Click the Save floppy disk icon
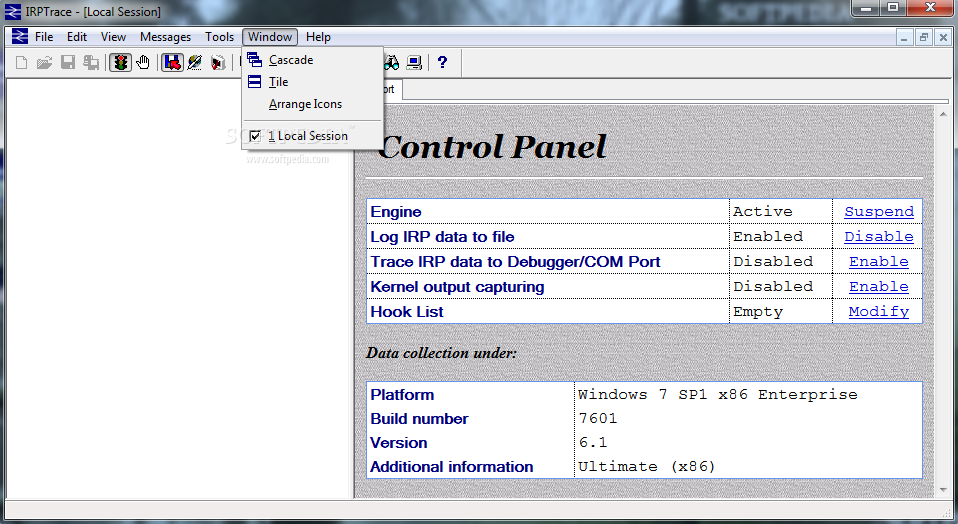Viewport: 958px width, 524px height. [68, 62]
